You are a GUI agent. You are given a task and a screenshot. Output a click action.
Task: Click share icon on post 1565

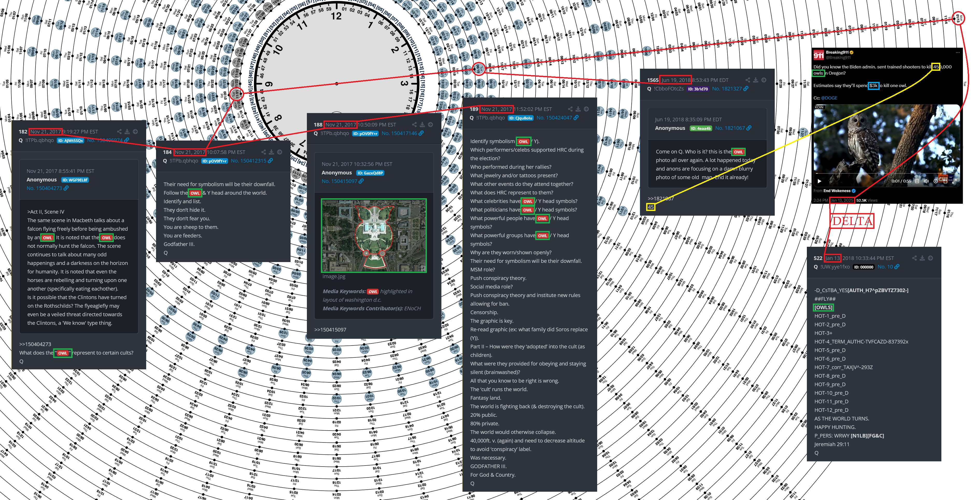click(748, 80)
